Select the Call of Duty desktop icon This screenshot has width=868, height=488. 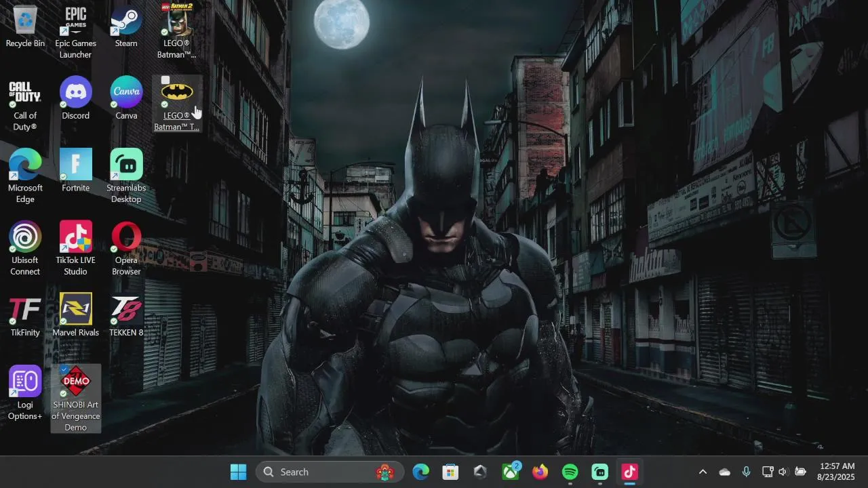click(25, 104)
